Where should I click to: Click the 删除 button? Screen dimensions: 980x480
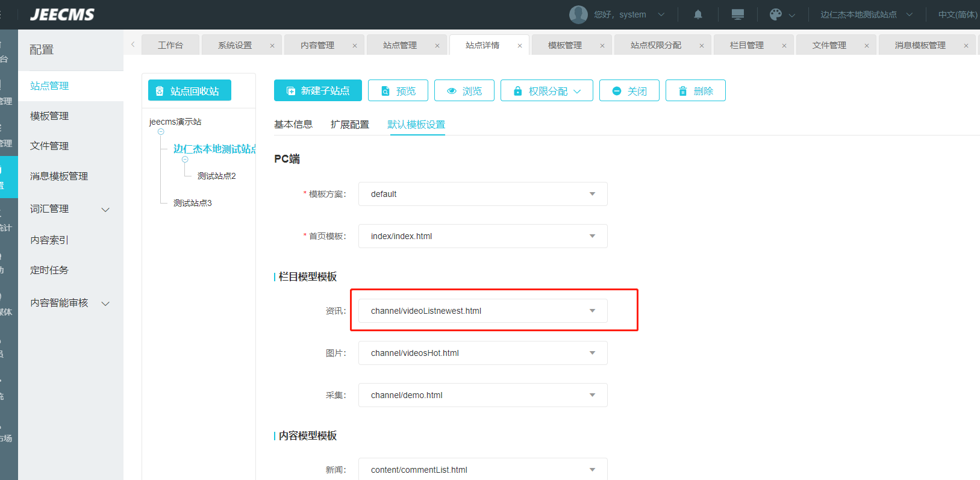pyautogui.click(x=696, y=90)
